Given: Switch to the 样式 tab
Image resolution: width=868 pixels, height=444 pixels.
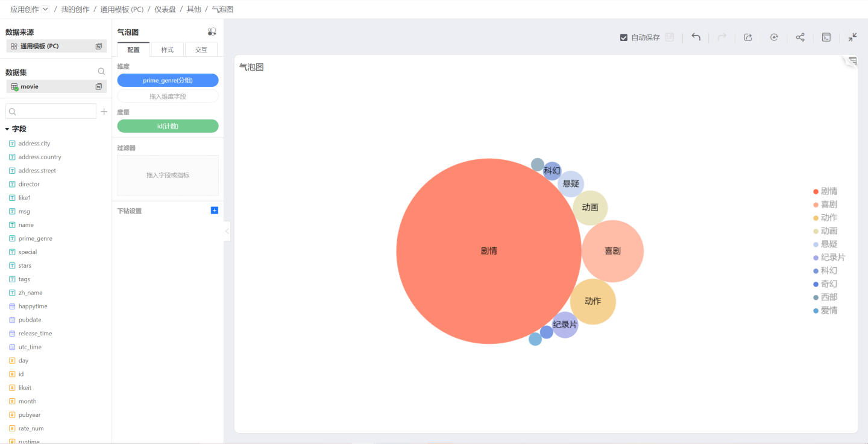Looking at the screenshot, I should pos(167,50).
